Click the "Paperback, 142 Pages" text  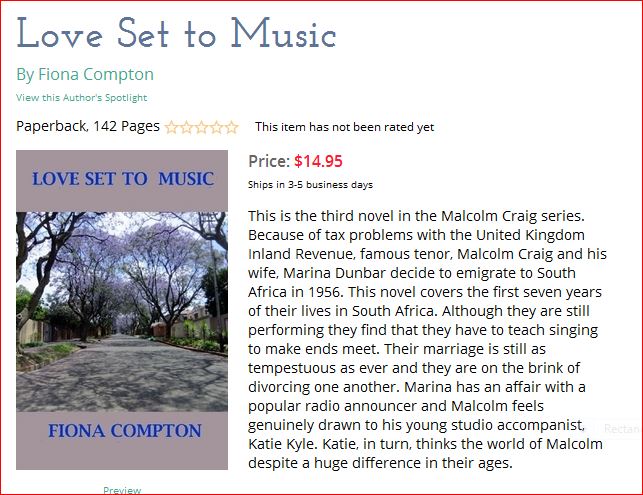click(88, 126)
